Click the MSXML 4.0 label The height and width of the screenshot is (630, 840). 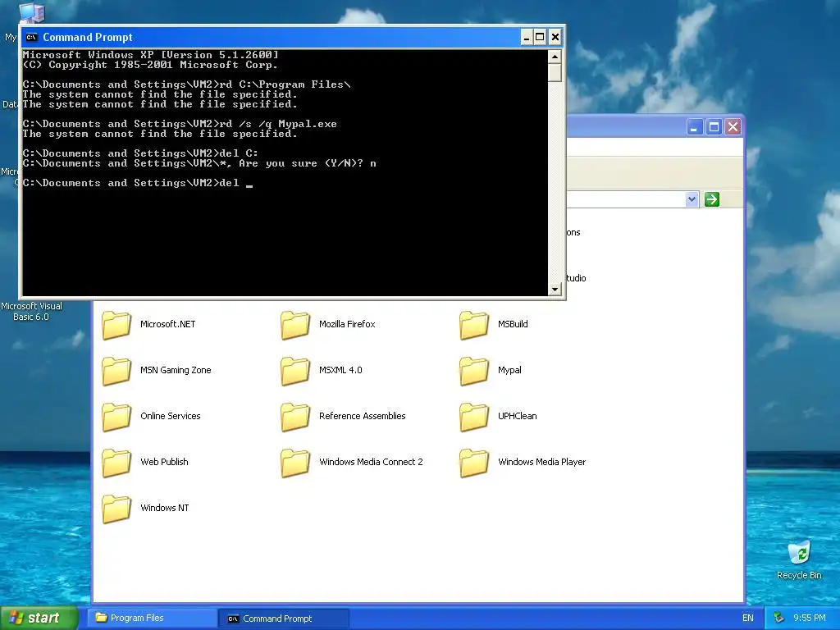[340, 370]
